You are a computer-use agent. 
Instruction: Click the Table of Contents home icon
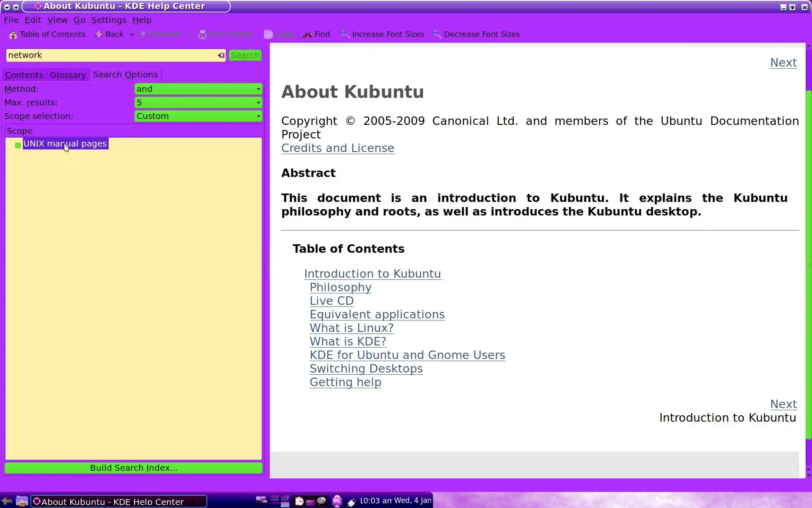click(x=13, y=35)
